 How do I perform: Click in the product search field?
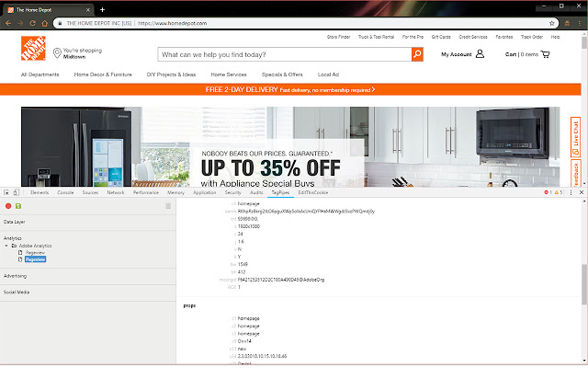point(285,54)
